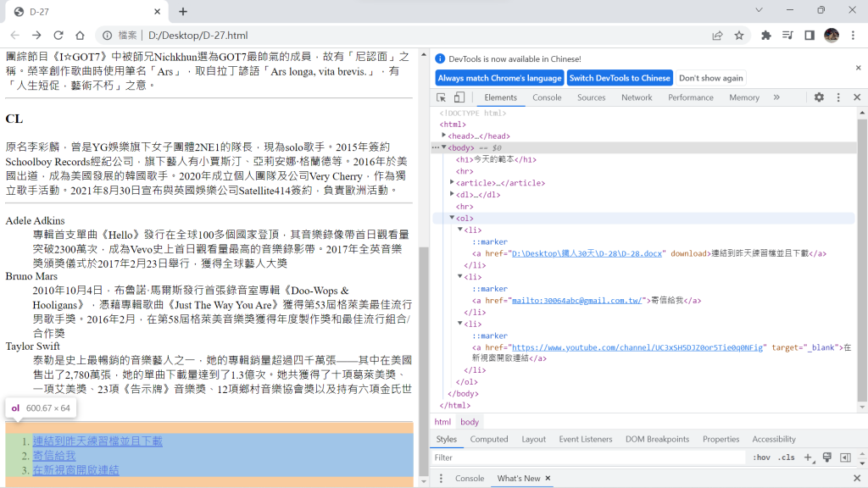Close the D-27 tab
This screenshot has height=488, width=868.
[157, 12]
